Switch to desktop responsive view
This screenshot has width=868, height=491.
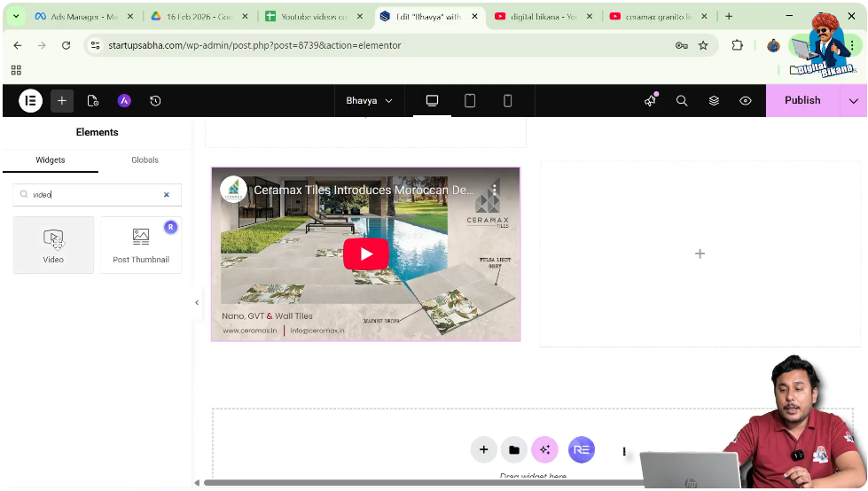(x=432, y=101)
